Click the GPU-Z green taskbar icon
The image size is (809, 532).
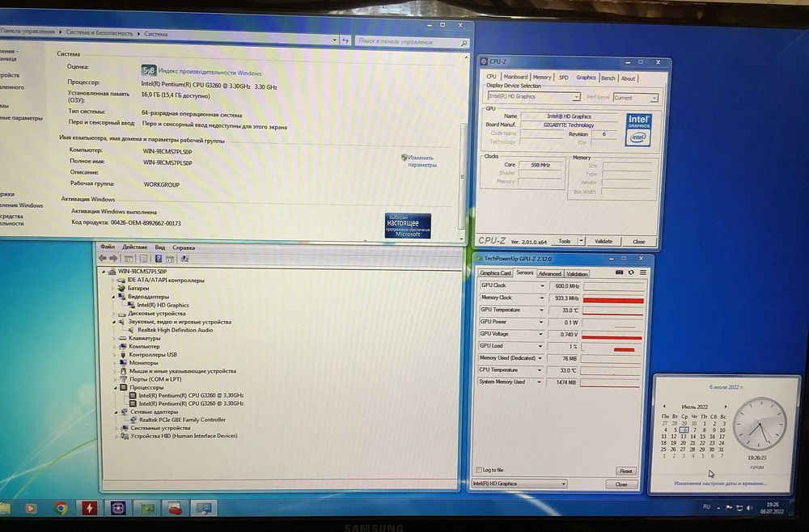147,509
